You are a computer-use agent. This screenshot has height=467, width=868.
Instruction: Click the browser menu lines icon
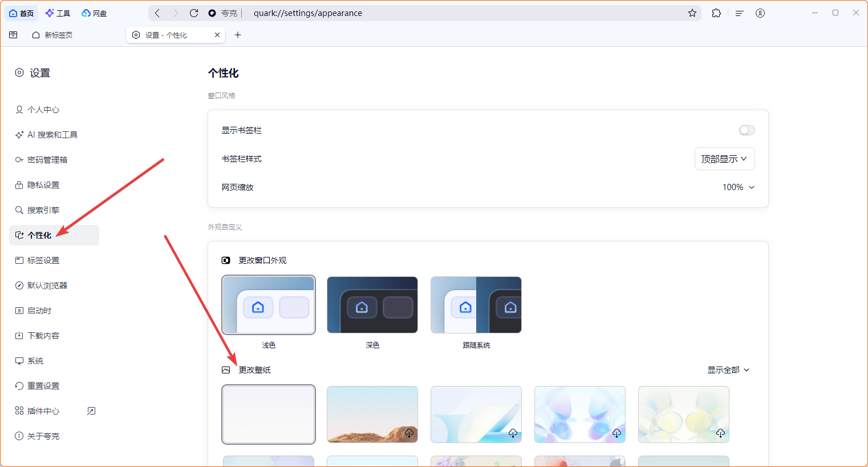coord(740,13)
